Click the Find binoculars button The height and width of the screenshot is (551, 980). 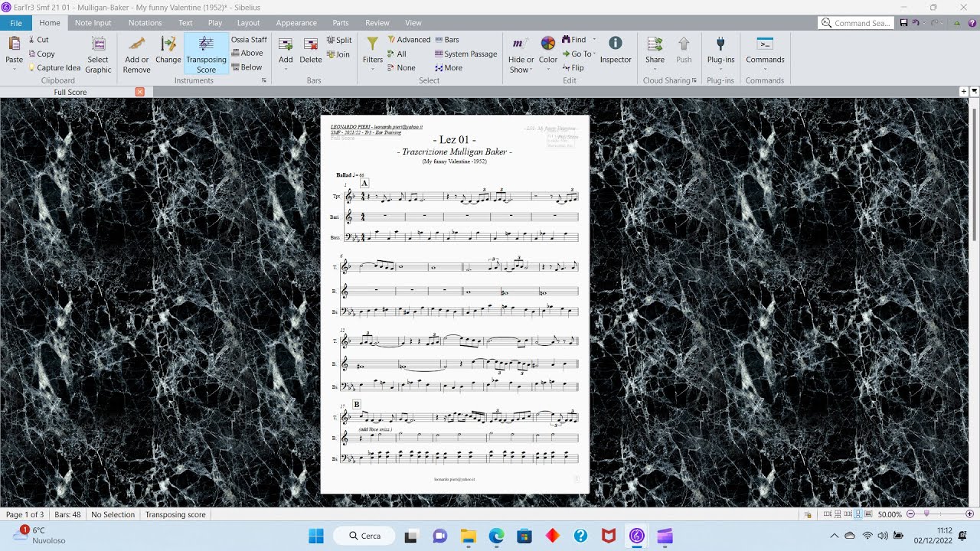pos(573,40)
